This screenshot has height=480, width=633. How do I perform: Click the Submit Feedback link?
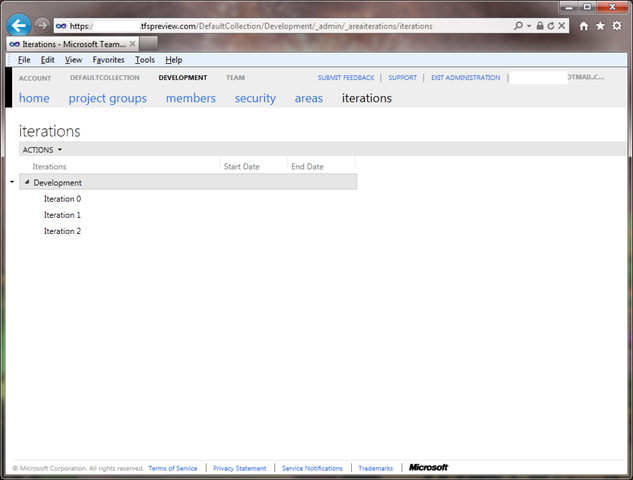(346, 77)
